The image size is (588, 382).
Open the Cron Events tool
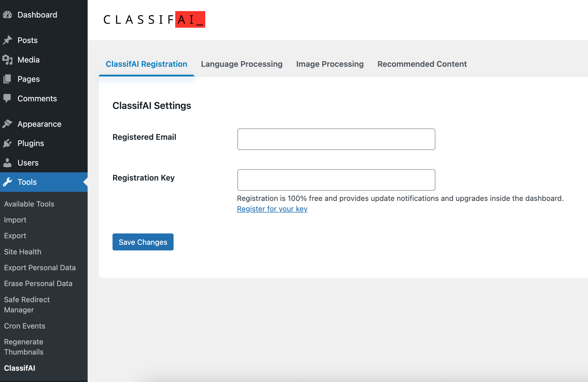click(x=24, y=326)
